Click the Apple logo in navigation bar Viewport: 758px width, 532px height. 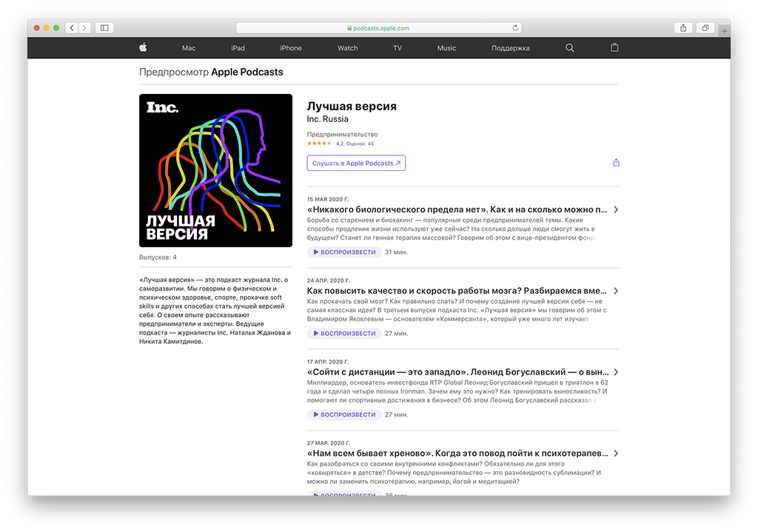point(143,48)
